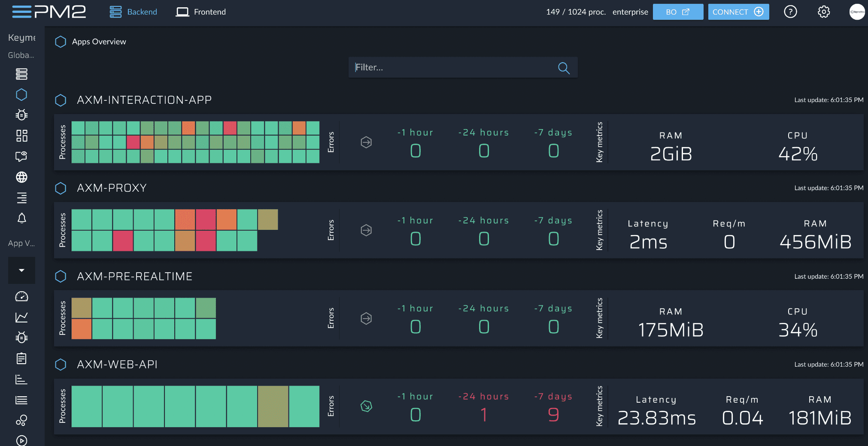
Task: Open the AXM-WEB-API title link
Action: point(117,365)
